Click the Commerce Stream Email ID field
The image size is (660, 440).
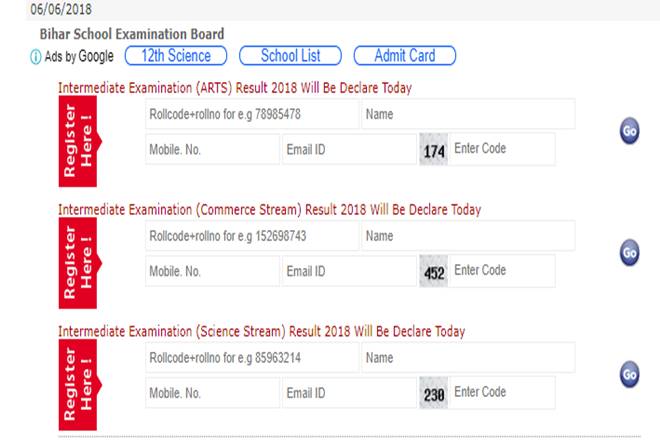[348, 271]
